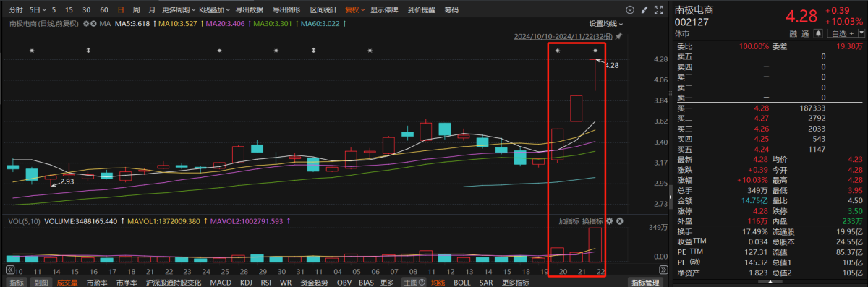This screenshot has height=287, width=868.
Task: Click the scroll-right double arrow under chart
Action: tap(663, 270)
